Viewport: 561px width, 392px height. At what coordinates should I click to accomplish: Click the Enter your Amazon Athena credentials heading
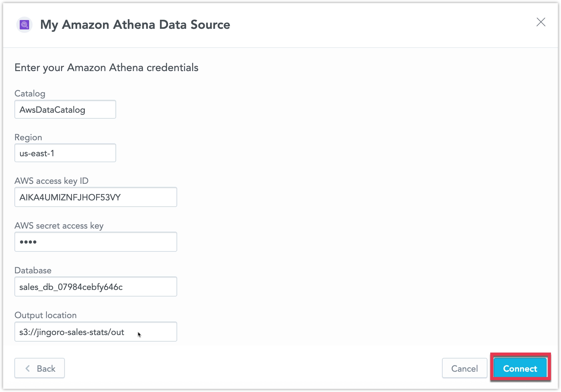click(x=106, y=68)
